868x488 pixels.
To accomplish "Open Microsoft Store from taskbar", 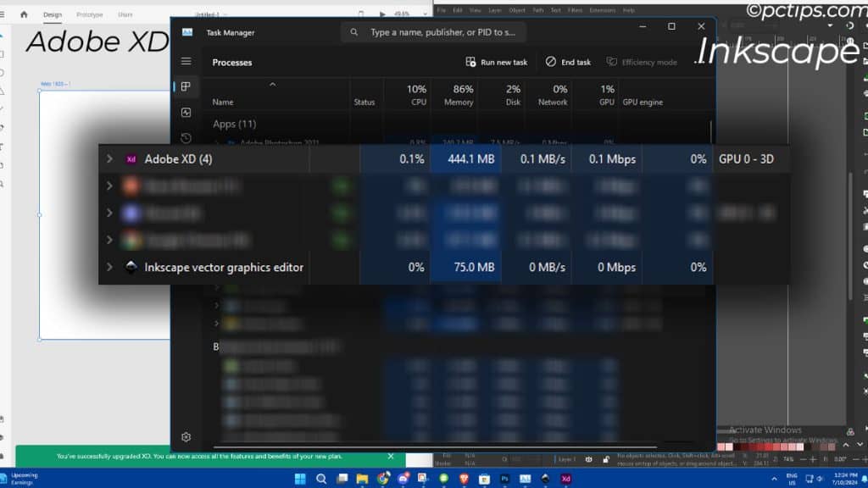I will click(x=484, y=479).
